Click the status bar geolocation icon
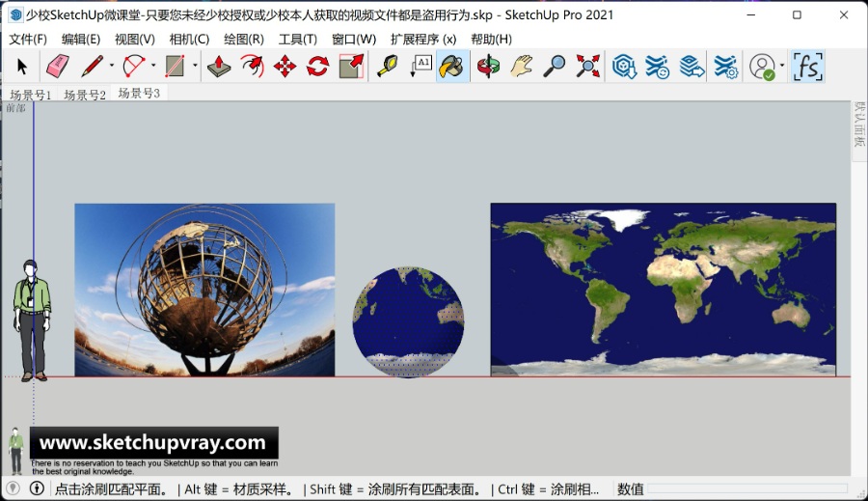The width and height of the screenshot is (868, 501). [13, 488]
